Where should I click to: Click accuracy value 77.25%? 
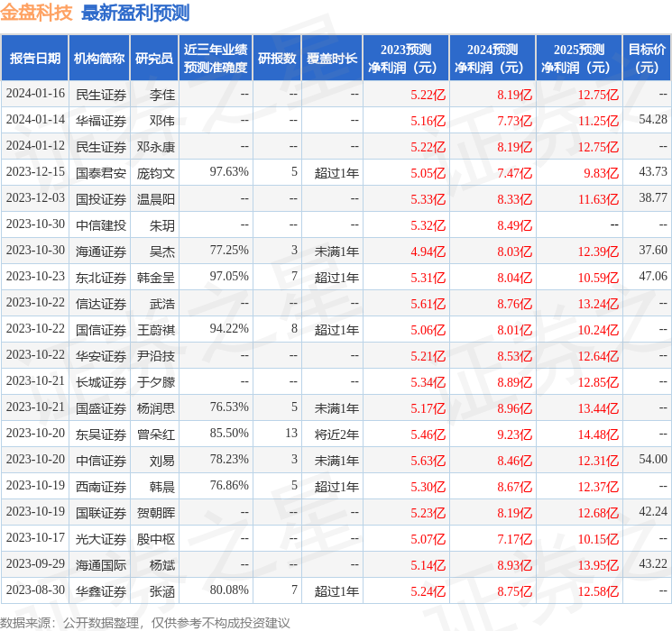point(229,251)
